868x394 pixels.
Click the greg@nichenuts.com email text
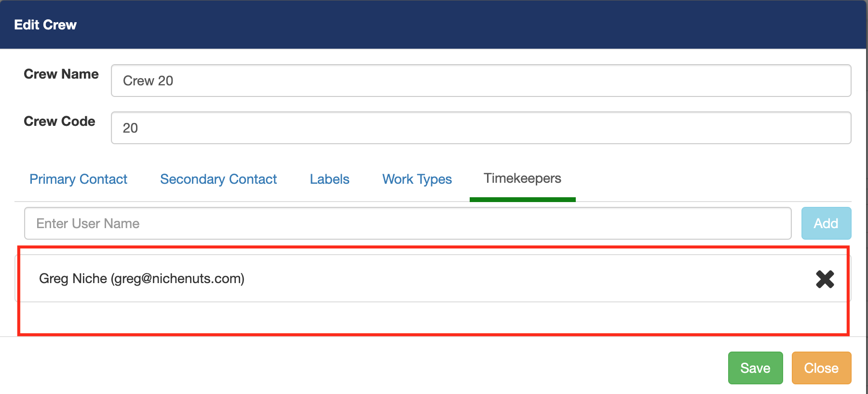tap(178, 279)
